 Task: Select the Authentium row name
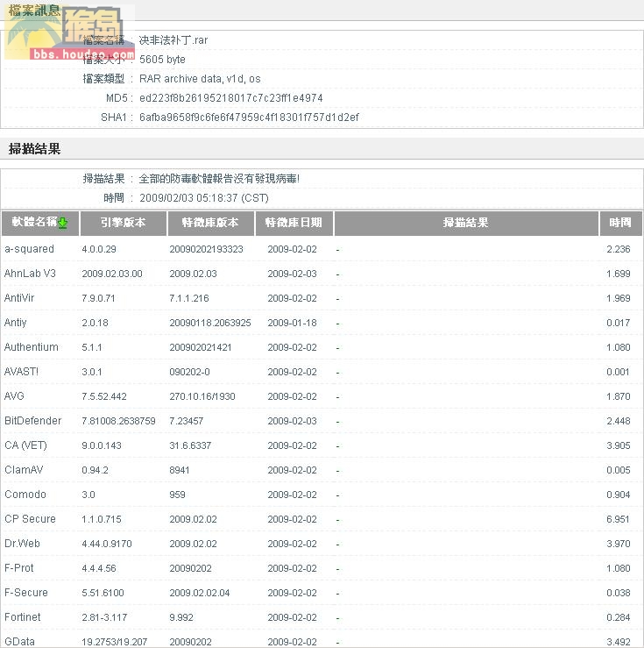32,347
